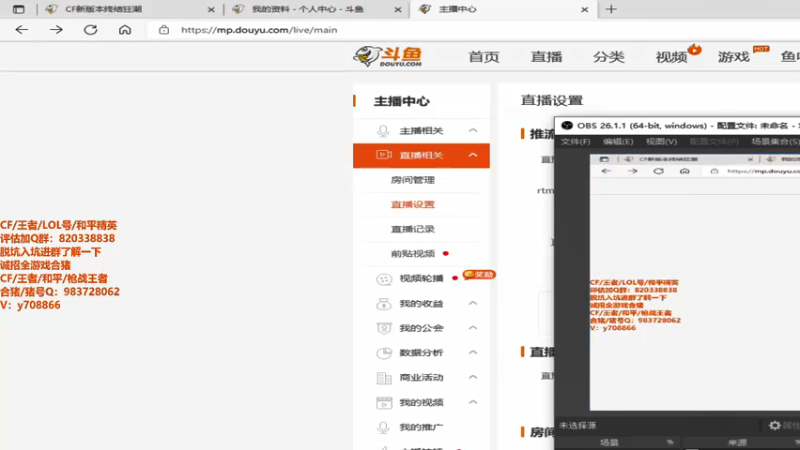Click the 场景 panel header in OBS
800x450 pixels.
(x=609, y=442)
